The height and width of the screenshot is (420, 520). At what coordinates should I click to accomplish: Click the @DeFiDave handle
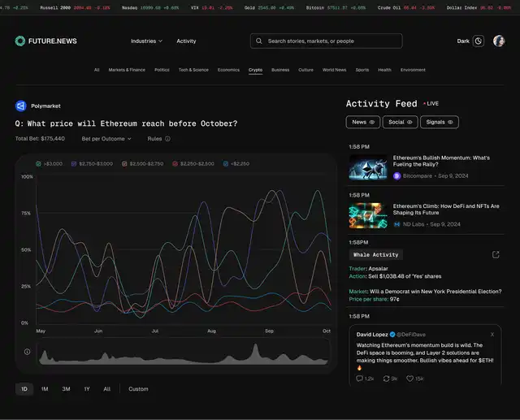pyautogui.click(x=411, y=335)
